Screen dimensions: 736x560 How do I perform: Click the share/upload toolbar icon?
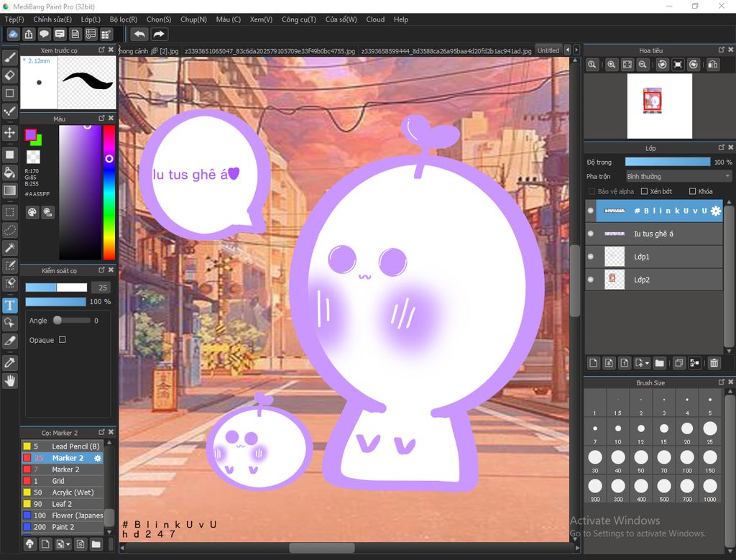29,35
